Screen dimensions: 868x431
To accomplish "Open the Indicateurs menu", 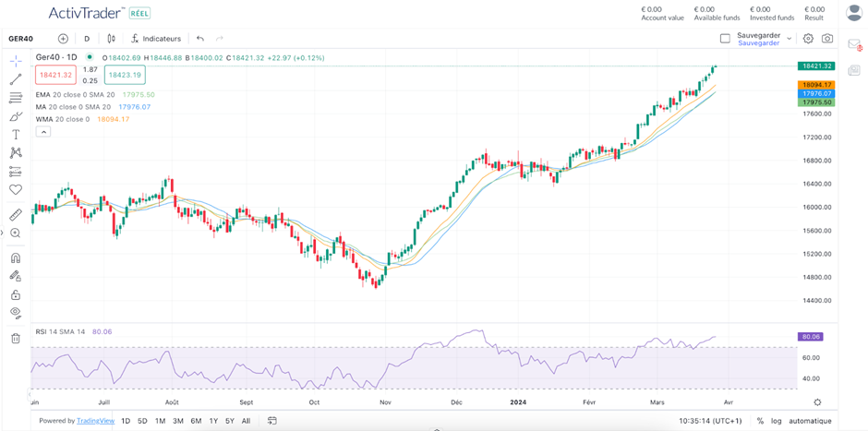I will (155, 39).
